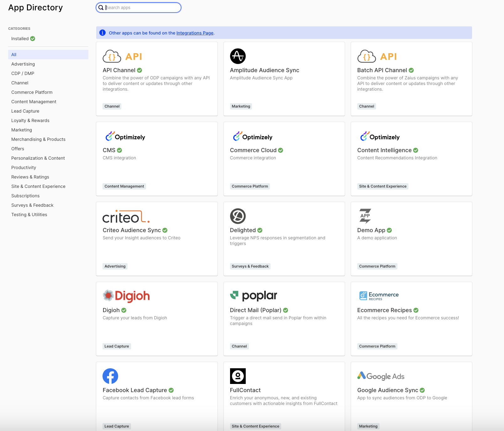Click the FullContact logo icon

pyautogui.click(x=238, y=376)
